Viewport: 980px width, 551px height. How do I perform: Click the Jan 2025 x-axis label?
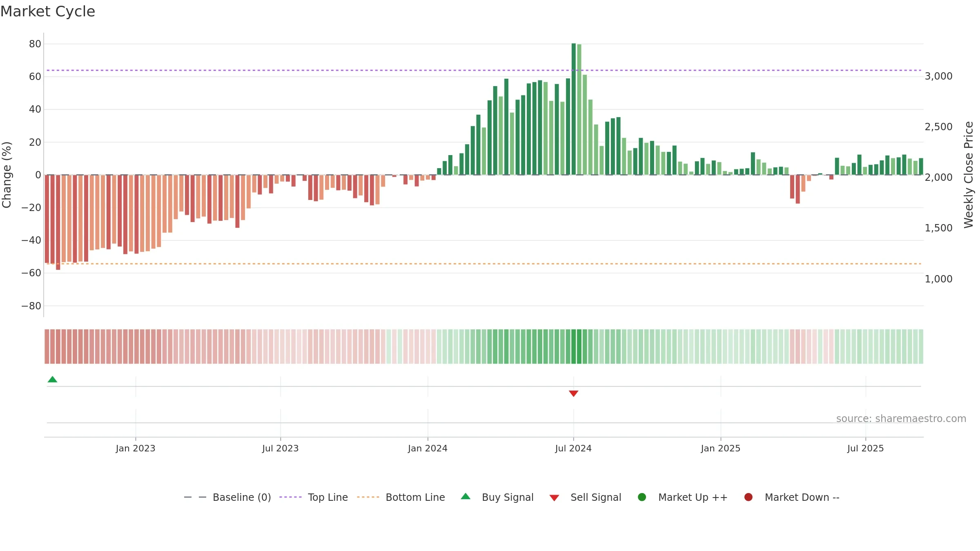point(721,449)
